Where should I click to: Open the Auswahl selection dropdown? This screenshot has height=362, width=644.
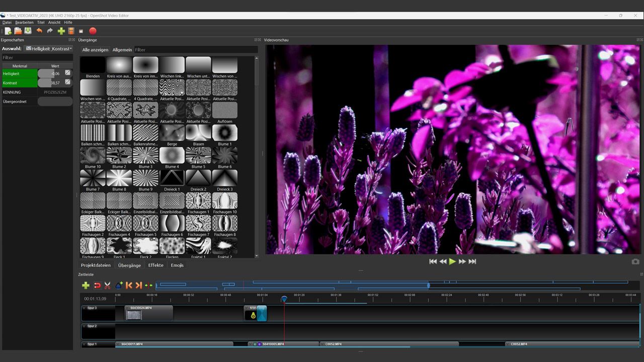click(48, 48)
